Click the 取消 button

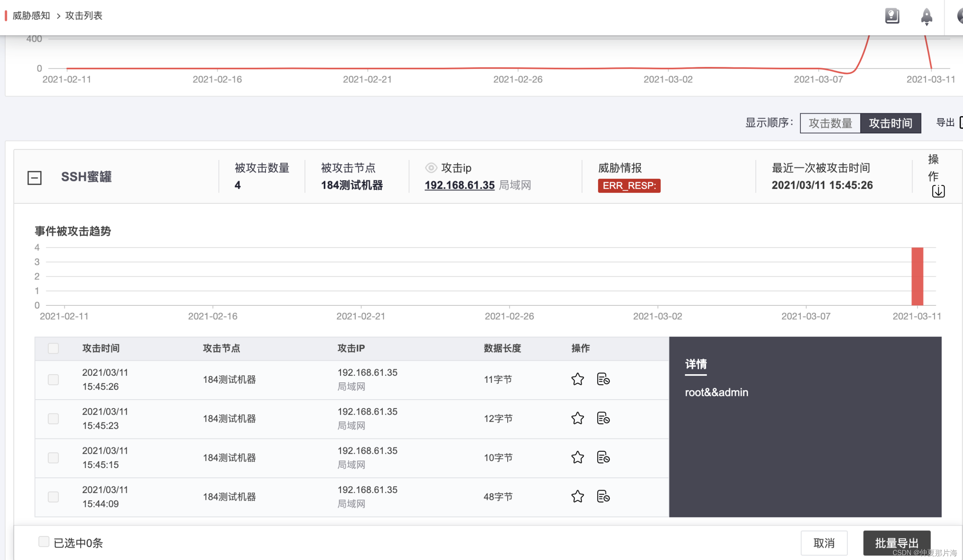pos(824,543)
